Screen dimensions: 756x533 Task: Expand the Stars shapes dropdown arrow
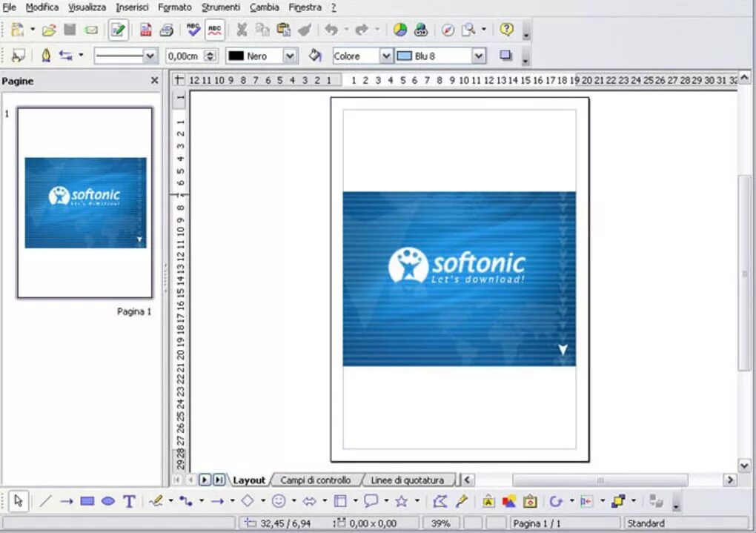pyautogui.click(x=417, y=502)
